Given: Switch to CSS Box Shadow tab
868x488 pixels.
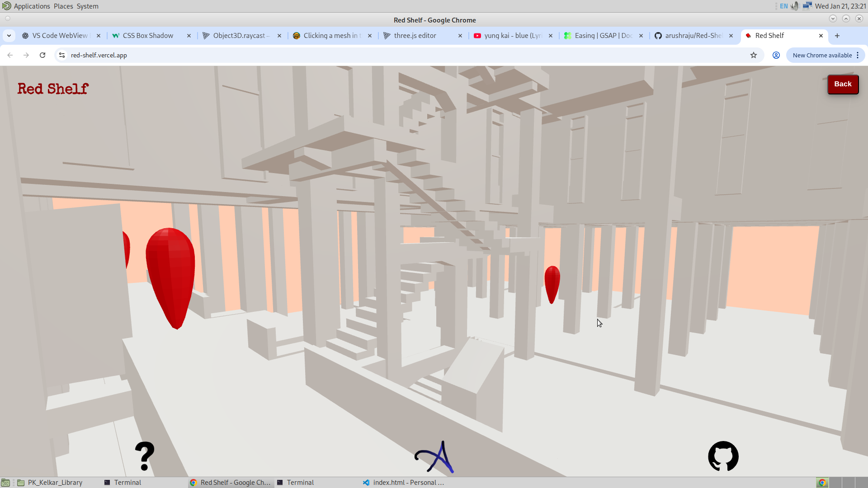Looking at the screenshot, I should (x=148, y=36).
